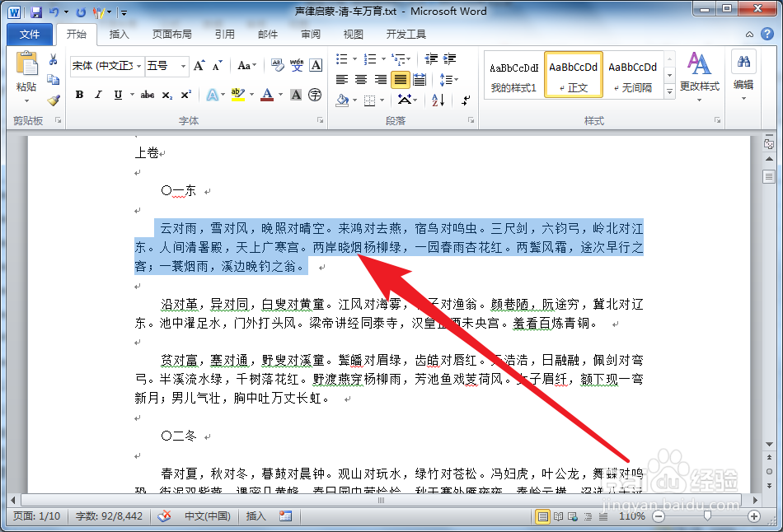Sort the selected paragraphs with the Sort icon

pyautogui.click(x=437, y=100)
